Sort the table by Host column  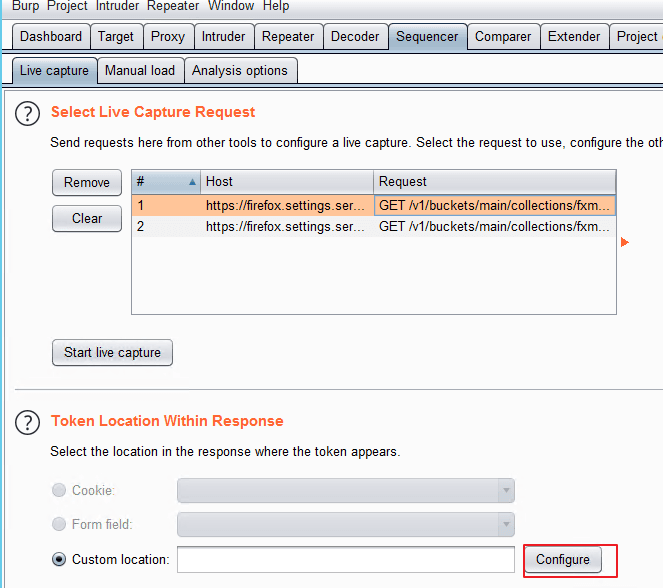point(287,182)
